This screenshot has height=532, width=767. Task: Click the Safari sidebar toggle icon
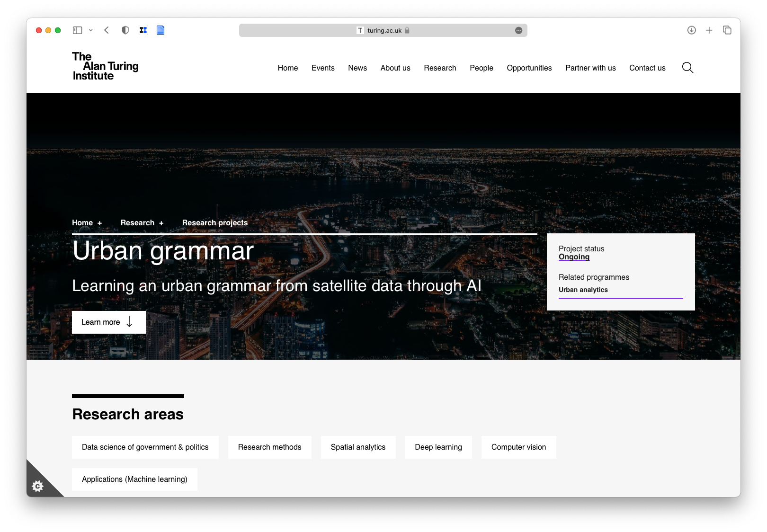78,30
